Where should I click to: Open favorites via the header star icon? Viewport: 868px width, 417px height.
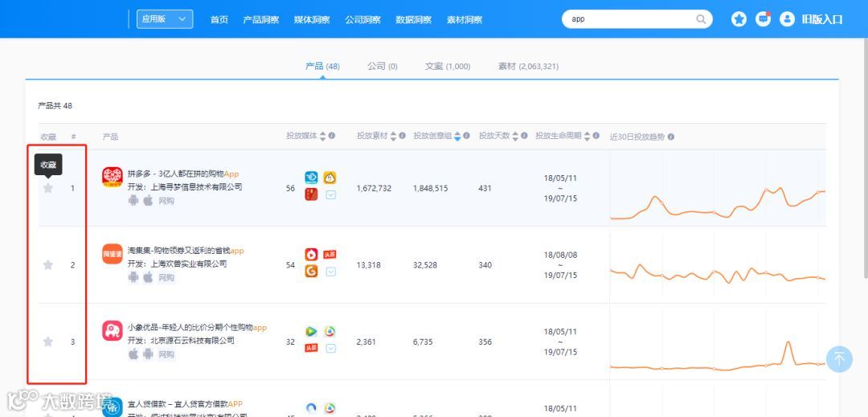pos(739,18)
